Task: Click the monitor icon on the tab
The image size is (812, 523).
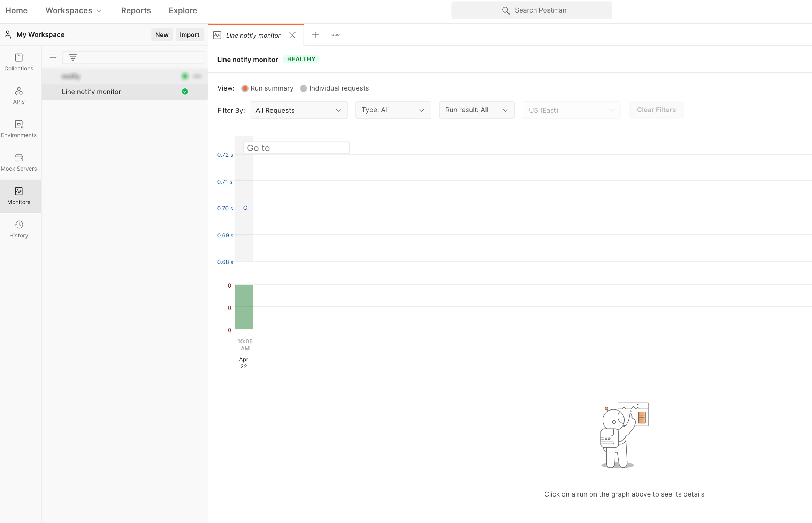Action: [217, 35]
